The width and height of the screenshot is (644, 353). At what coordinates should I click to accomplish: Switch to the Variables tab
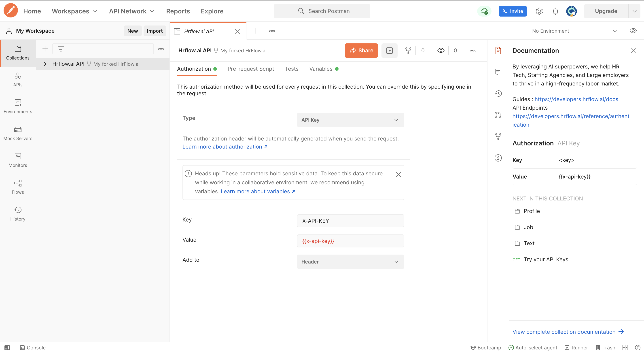(x=321, y=69)
